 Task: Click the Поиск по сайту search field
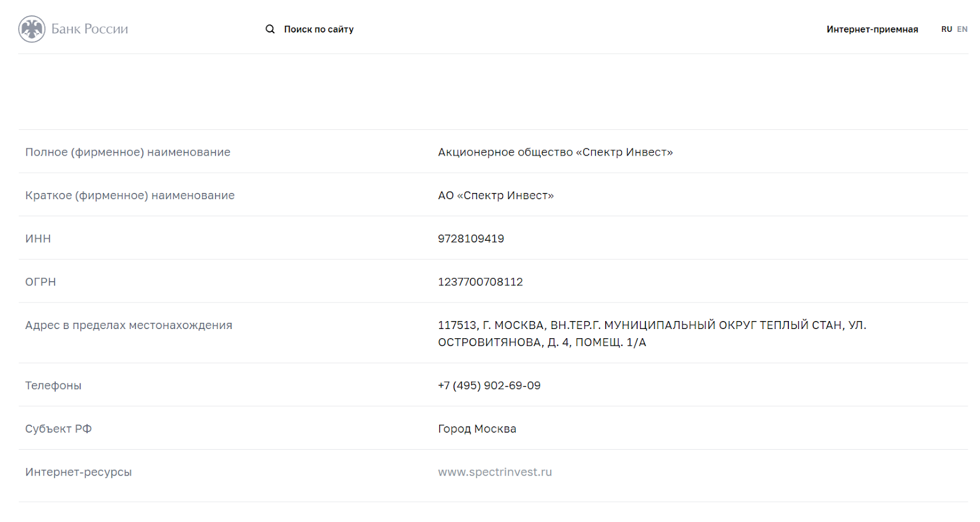(318, 29)
